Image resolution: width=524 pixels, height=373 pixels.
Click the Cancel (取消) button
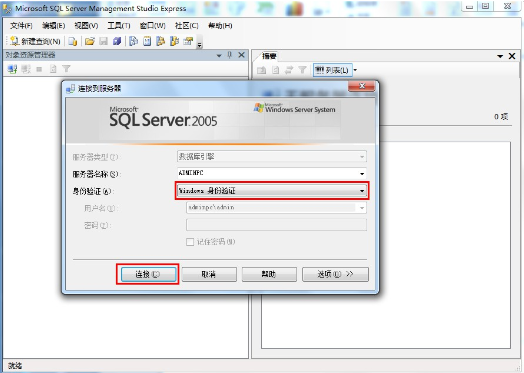[209, 274]
